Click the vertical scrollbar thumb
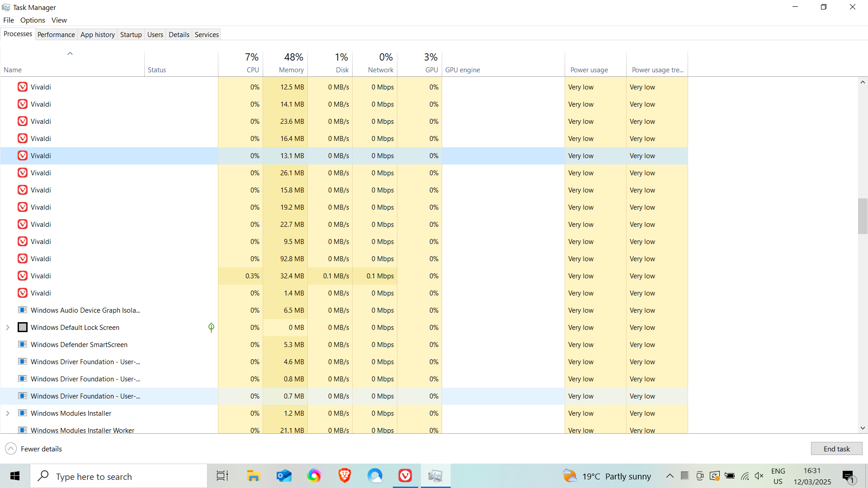Screen dimensions: 868x488 pyautogui.click(x=863, y=216)
